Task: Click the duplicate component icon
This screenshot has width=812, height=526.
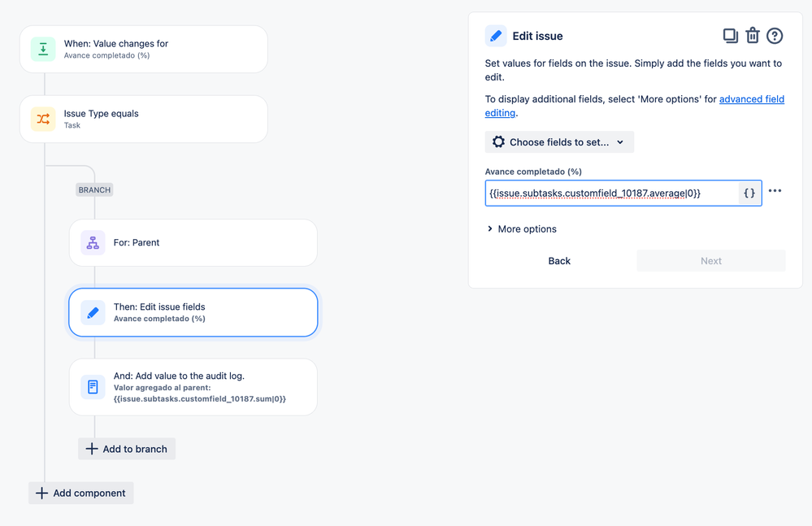Action: tap(730, 36)
